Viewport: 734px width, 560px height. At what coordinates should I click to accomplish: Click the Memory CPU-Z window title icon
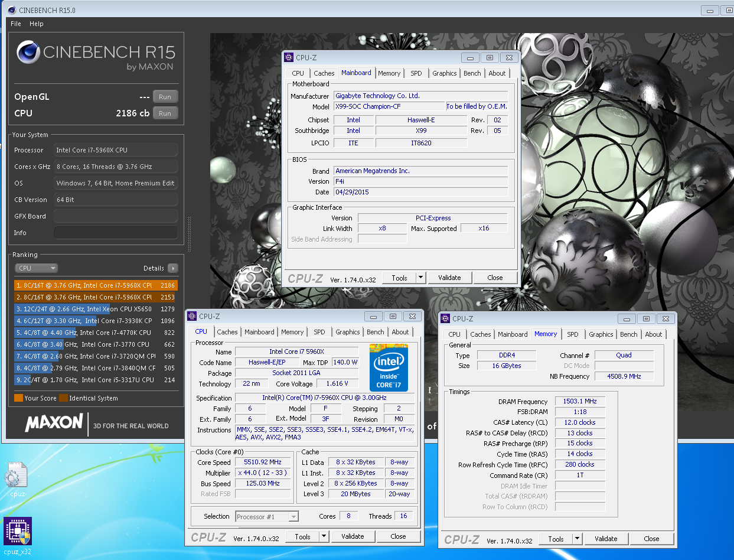[x=445, y=318]
